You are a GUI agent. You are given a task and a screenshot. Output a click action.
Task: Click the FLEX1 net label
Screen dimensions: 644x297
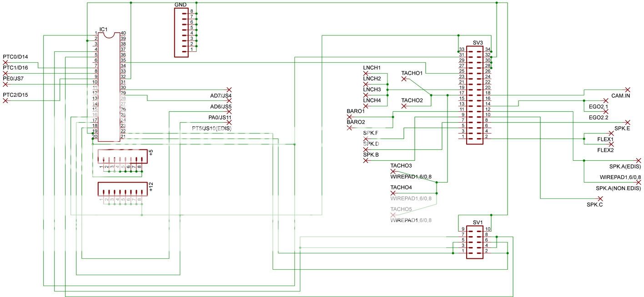click(604, 139)
